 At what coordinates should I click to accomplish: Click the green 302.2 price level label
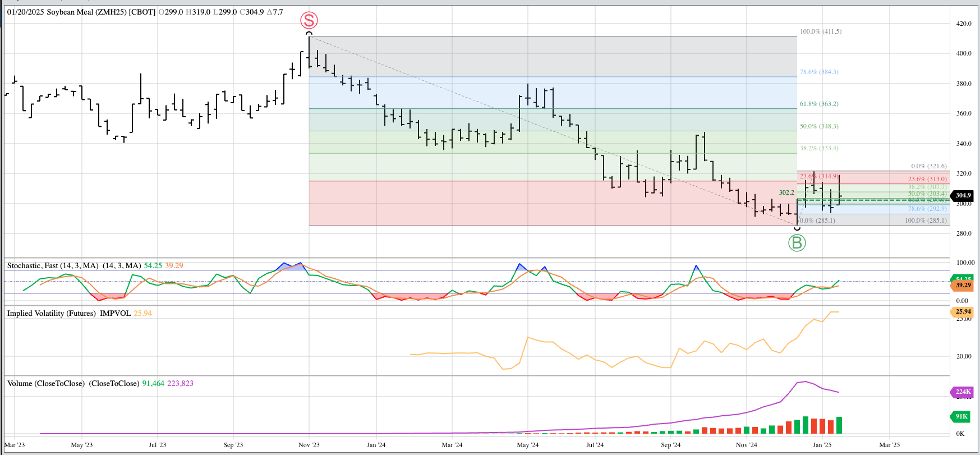786,192
